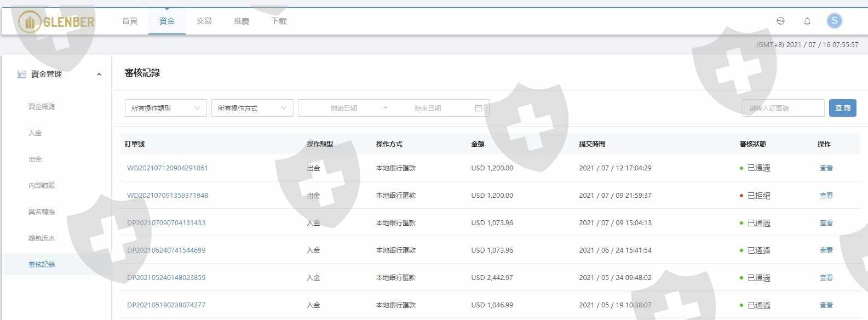This screenshot has height=320, width=868.
Task: Click the calendar icon in date range
Action: coord(478,108)
